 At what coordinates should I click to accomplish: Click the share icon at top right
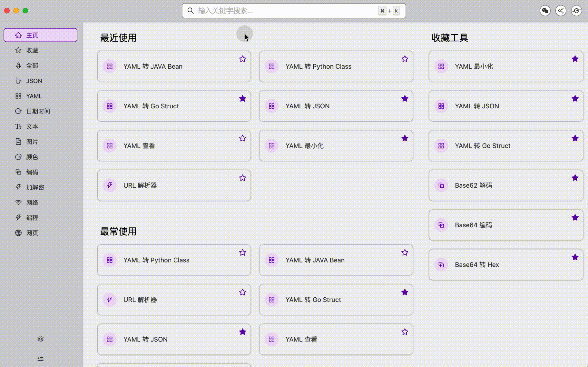click(x=561, y=11)
